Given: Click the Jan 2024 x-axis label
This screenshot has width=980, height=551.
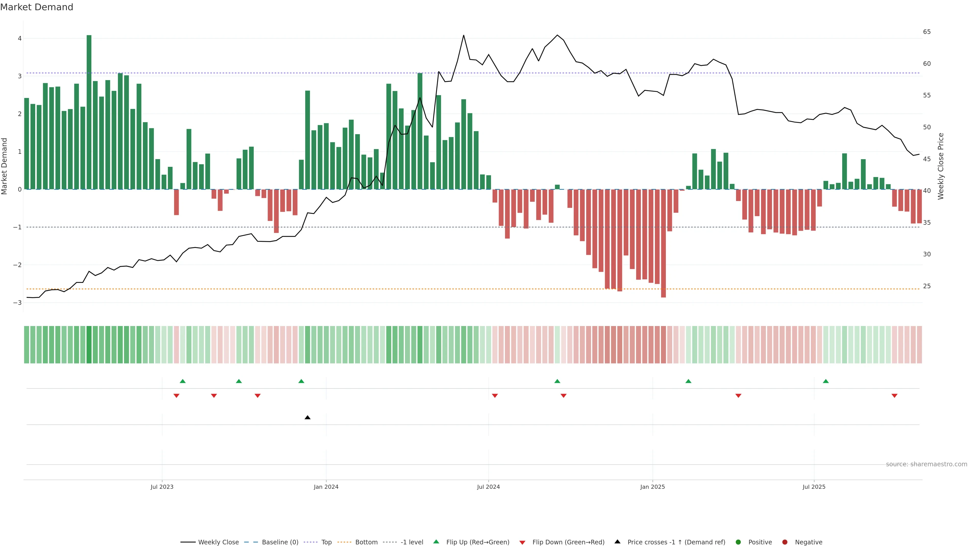Looking at the screenshot, I should coord(326,487).
